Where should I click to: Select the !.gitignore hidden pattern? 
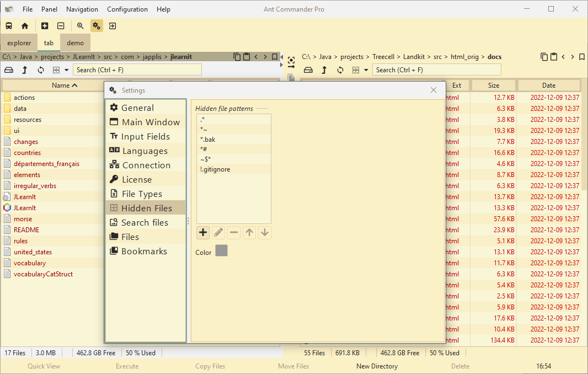coord(234,169)
